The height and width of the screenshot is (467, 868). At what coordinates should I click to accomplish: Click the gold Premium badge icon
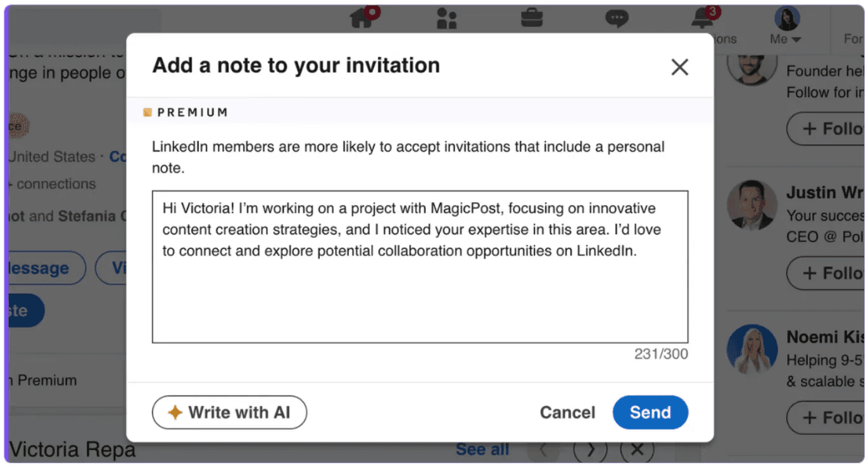pos(148,112)
